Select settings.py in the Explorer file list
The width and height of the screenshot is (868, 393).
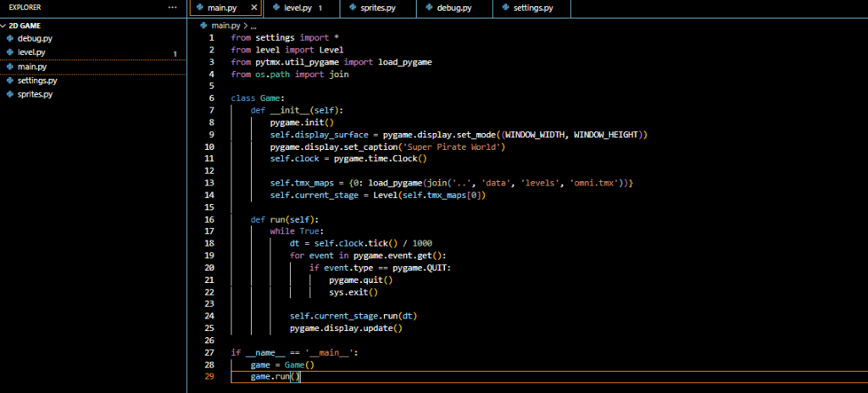point(36,80)
